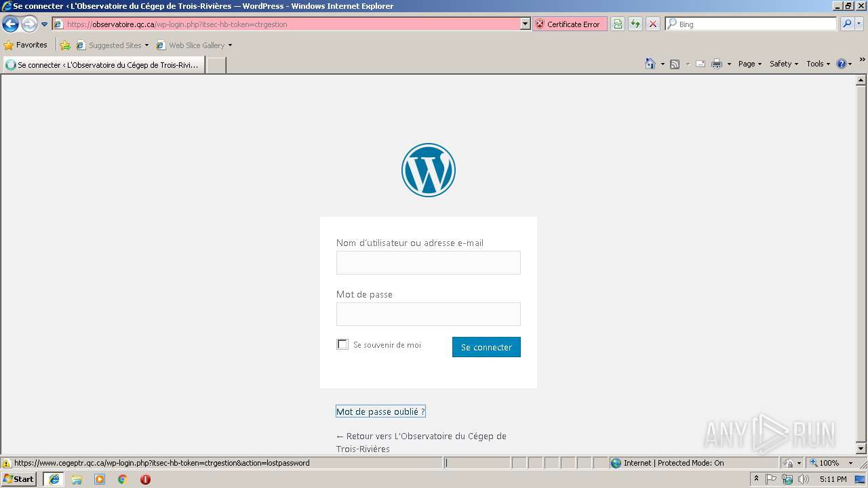Click the Stop loading X icon
Viewport: 868px width, 488px height.
point(653,24)
